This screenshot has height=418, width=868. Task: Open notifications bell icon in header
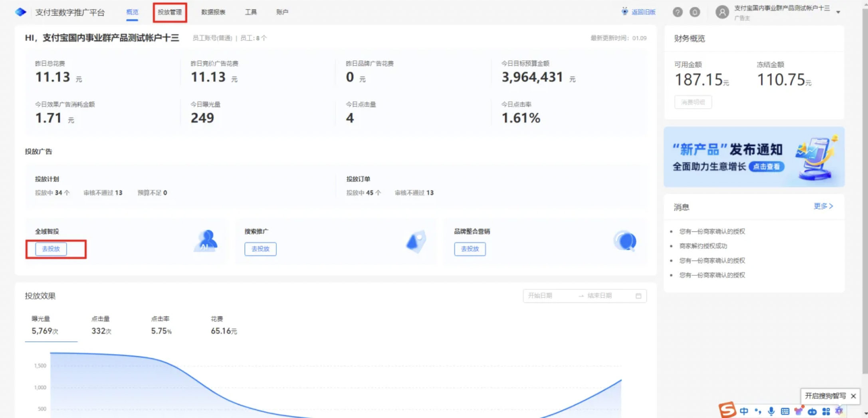[x=695, y=12]
